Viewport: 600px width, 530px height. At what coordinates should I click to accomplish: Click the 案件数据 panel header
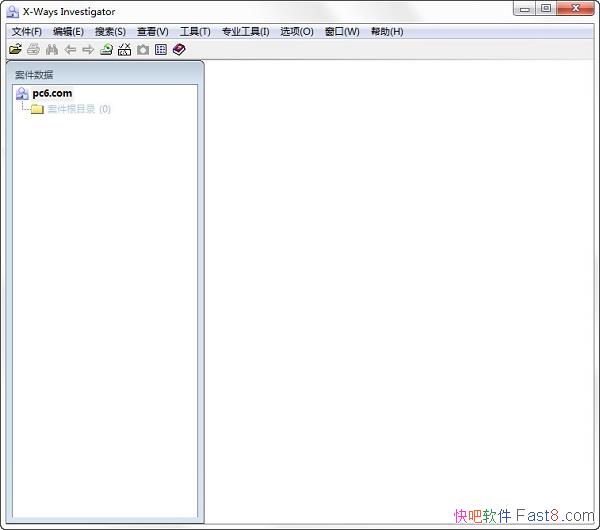pos(34,75)
